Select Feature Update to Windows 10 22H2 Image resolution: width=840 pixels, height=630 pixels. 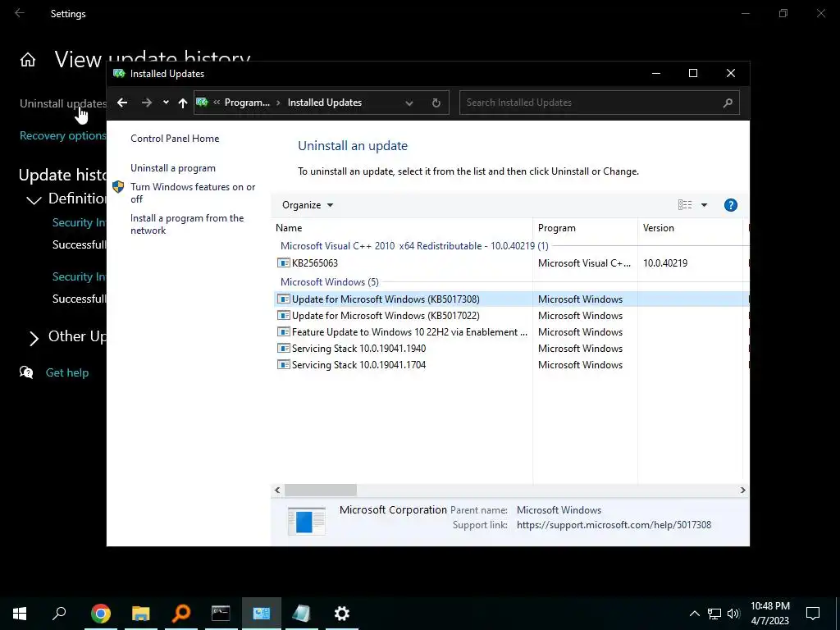pos(410,332)
